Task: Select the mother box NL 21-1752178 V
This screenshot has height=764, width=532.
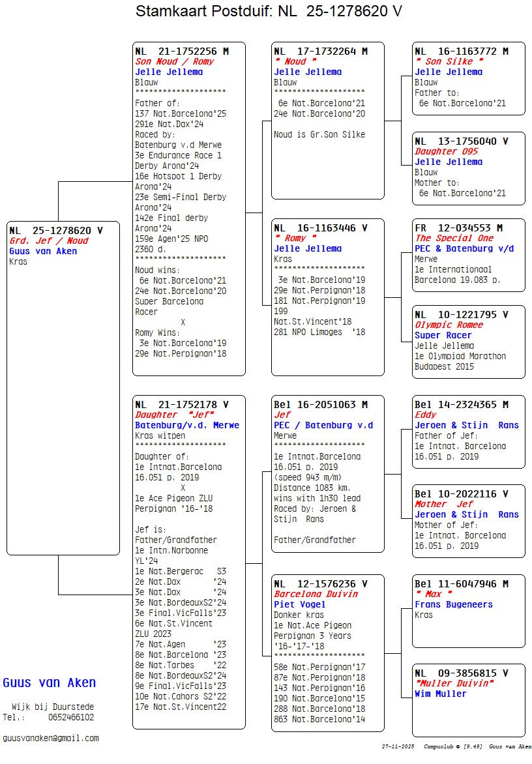Action: [188, 561]
